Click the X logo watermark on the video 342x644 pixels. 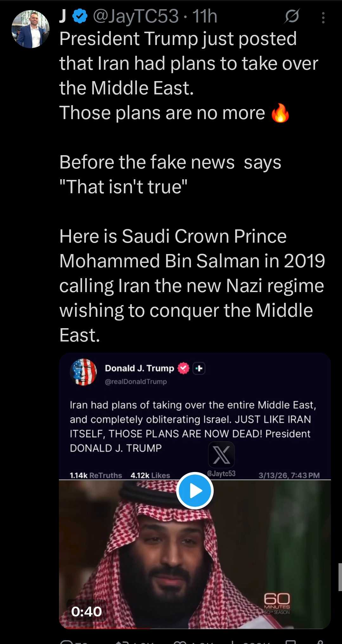point(221,455)
